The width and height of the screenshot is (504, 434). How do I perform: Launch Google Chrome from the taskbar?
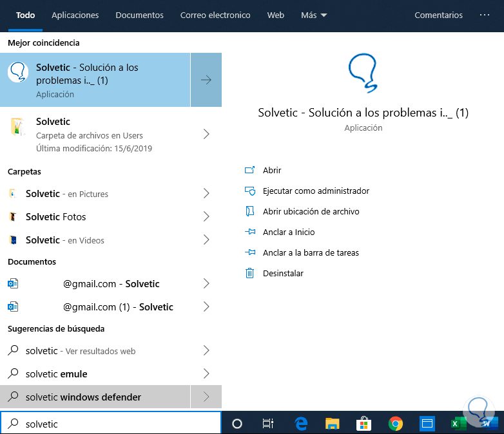coord(395,424)
